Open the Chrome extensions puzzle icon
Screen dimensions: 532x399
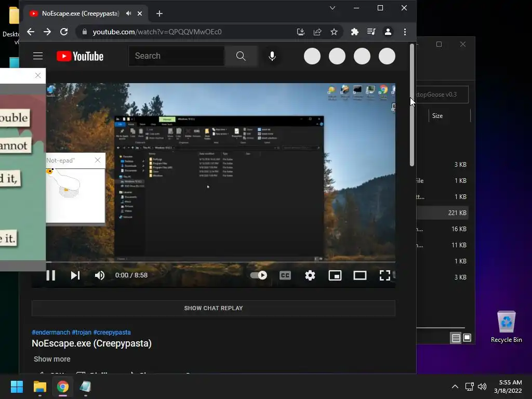354,32
